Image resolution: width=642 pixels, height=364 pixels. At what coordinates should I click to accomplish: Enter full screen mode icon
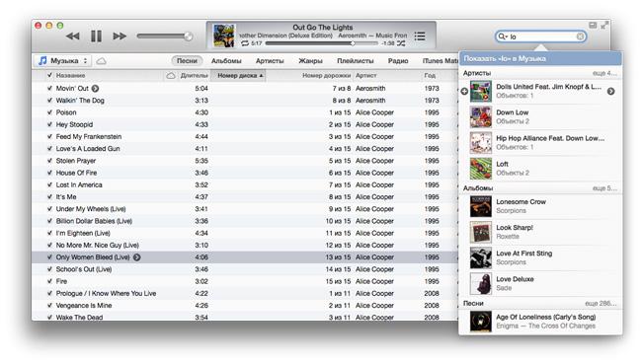(x=604, y=26)
